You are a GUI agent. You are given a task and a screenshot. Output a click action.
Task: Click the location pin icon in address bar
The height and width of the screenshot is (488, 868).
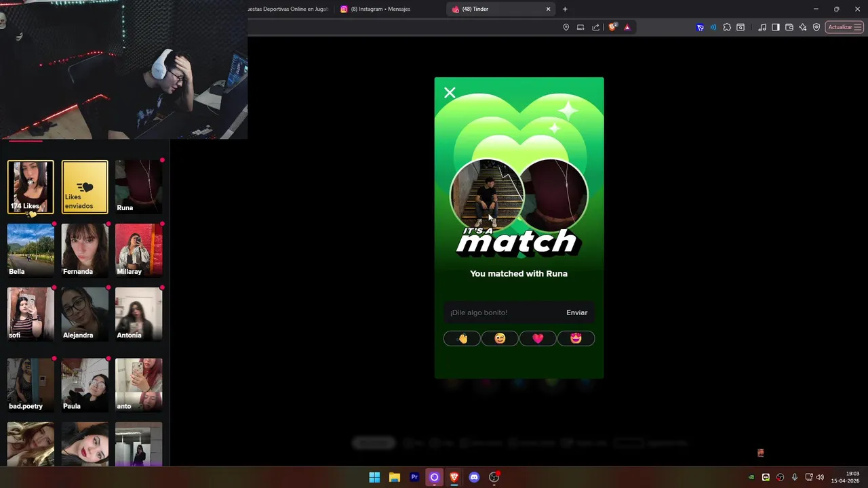[x=566, y=27]
